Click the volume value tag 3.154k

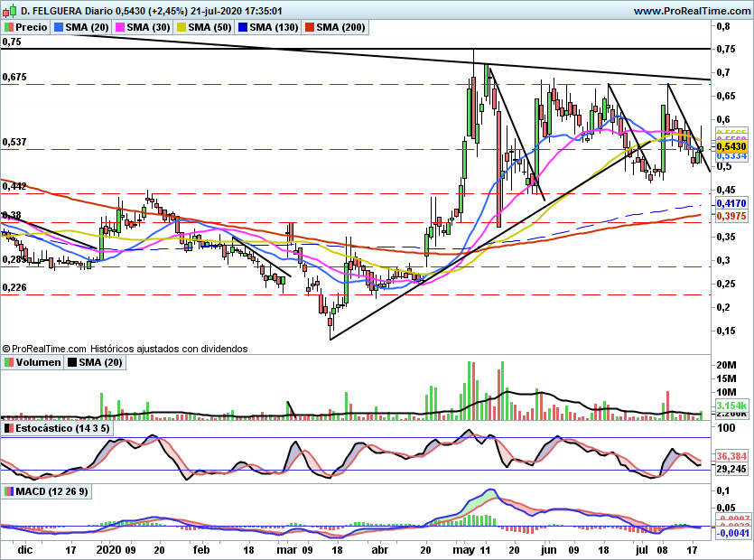point(731,405)
